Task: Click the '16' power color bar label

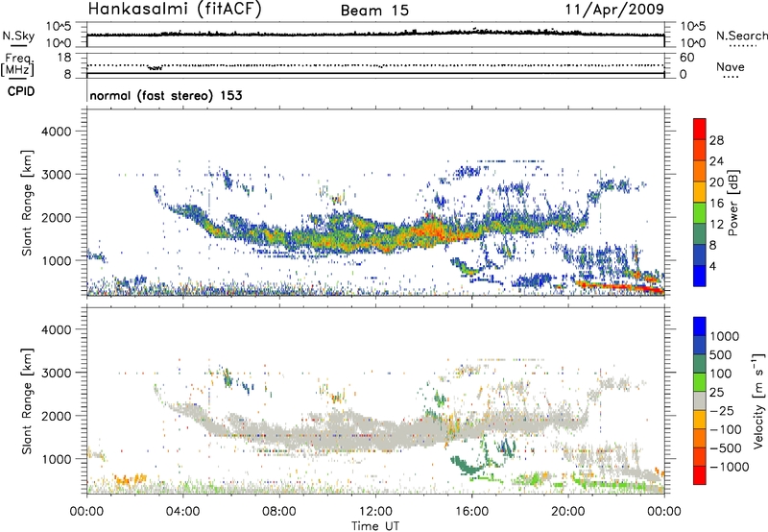Action: click(716, 204)
